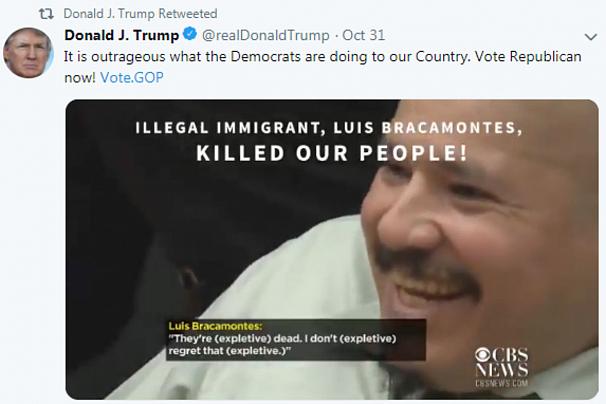This screenshot has width=606, height=404.
Task: Open the @realDonaldTrump handle
Action: tap(266, 35)
